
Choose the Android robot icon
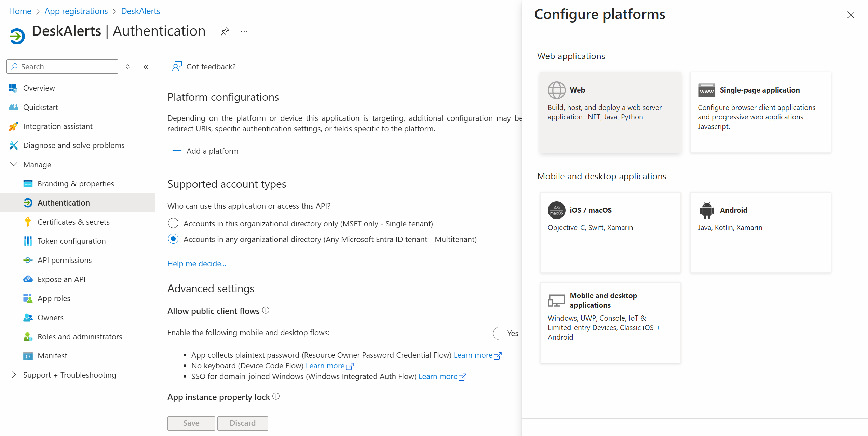pyautogui.click(x=706, y=210)
